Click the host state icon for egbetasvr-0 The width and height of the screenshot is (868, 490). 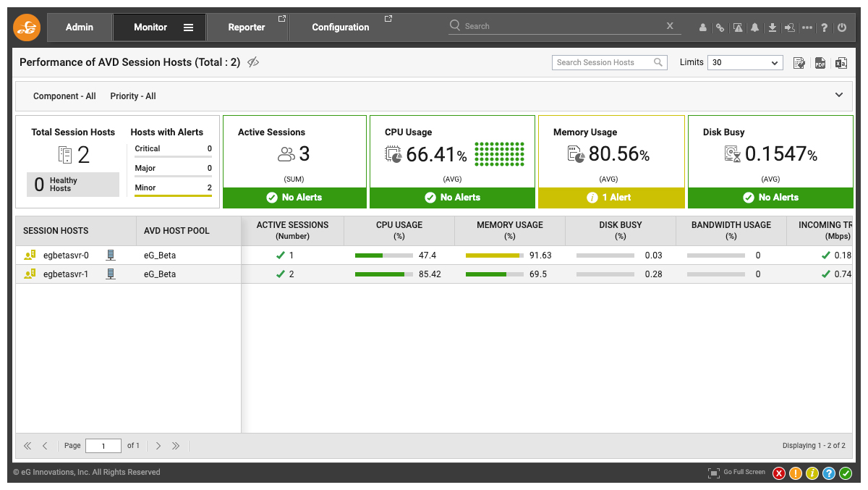point(30,255)
